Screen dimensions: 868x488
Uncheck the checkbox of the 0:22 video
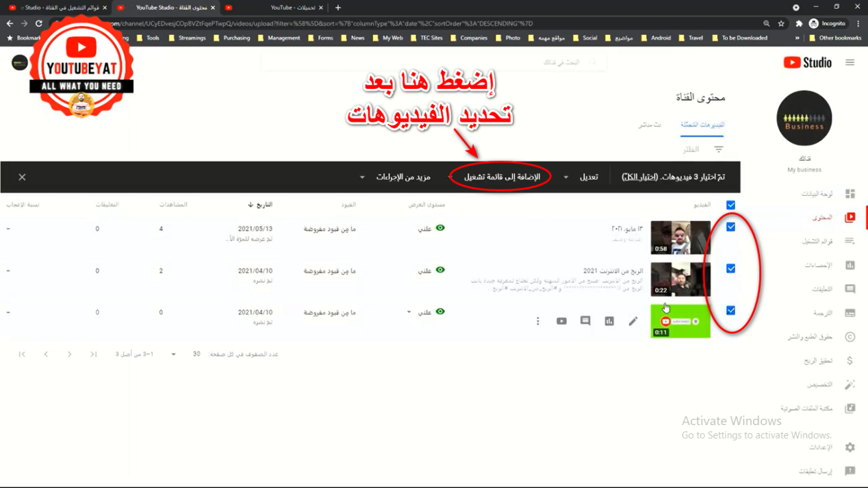(x=730, y=269)
